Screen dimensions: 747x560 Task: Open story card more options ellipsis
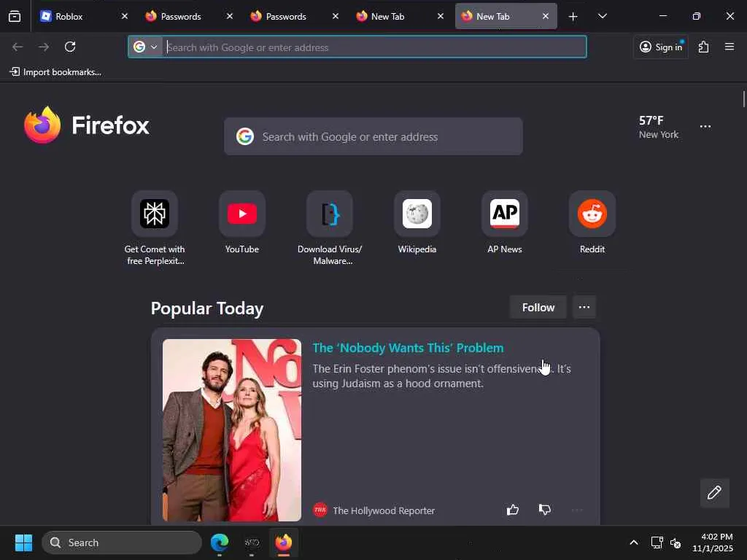coord(577,510)
